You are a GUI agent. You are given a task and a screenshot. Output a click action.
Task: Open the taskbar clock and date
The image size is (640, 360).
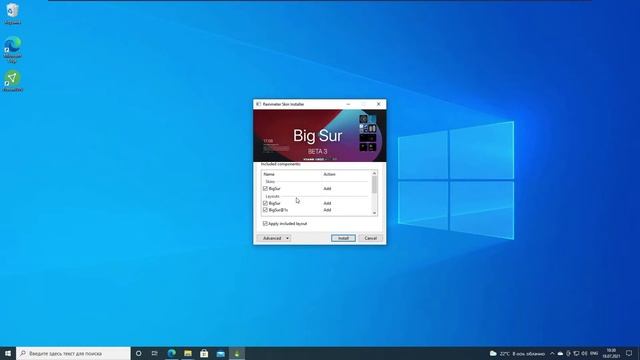(x=611, y=353)
